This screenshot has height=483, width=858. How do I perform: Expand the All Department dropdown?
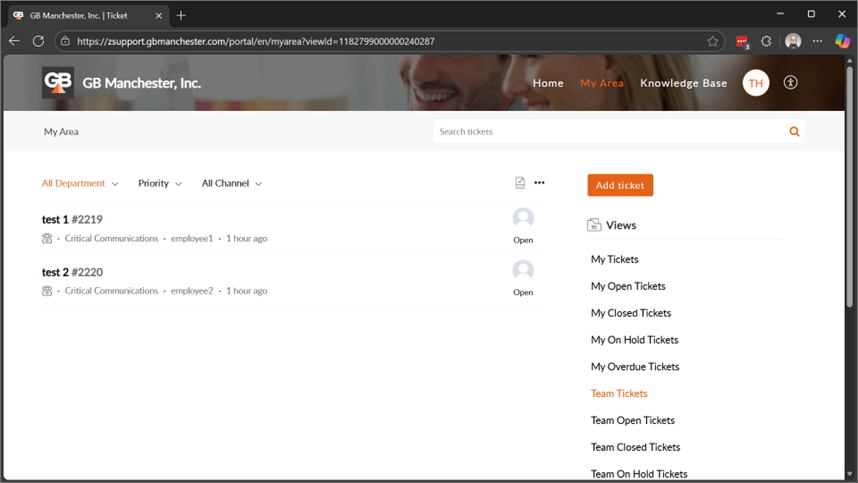(80, 184)
